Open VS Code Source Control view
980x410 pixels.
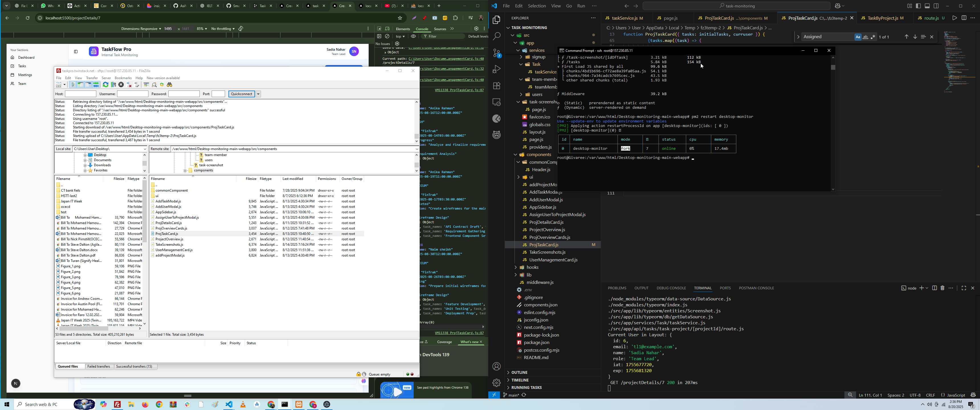click(x=497, y=53)
